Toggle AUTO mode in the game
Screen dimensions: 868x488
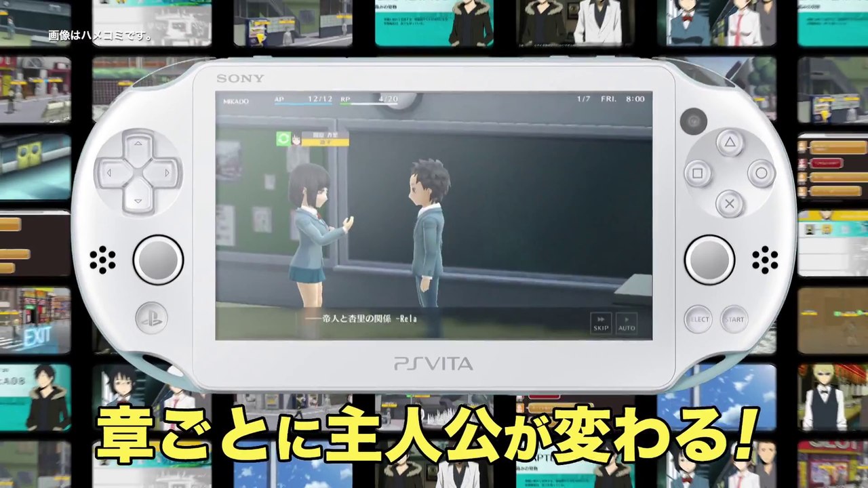click(627, 323)
